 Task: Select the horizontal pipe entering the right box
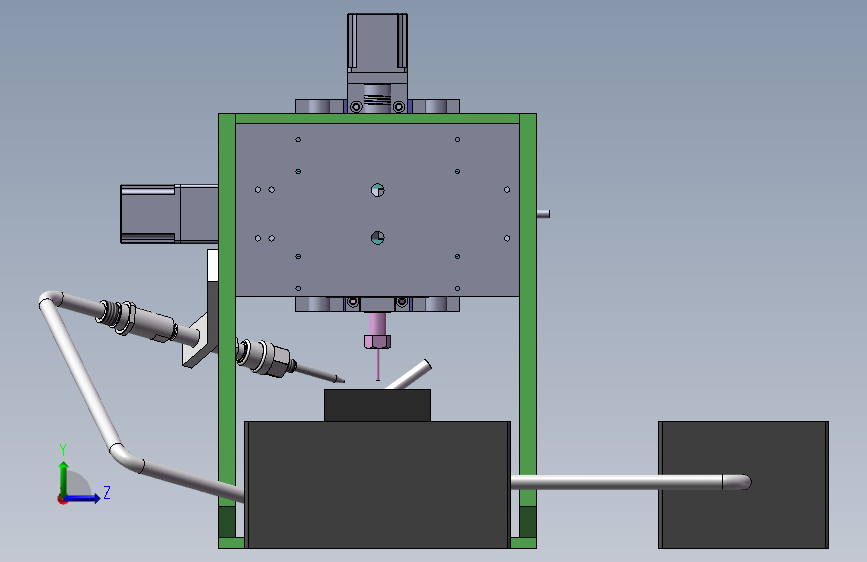(630, 482)
